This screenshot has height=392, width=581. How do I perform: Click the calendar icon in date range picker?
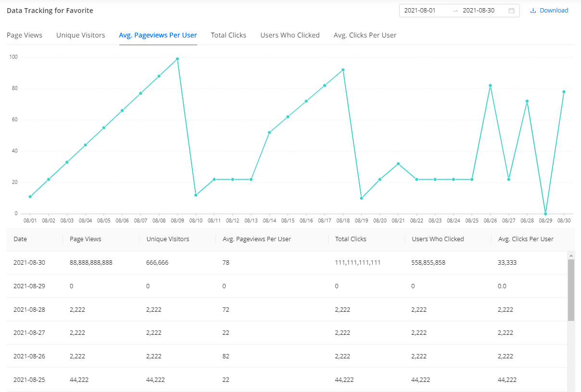511,11
